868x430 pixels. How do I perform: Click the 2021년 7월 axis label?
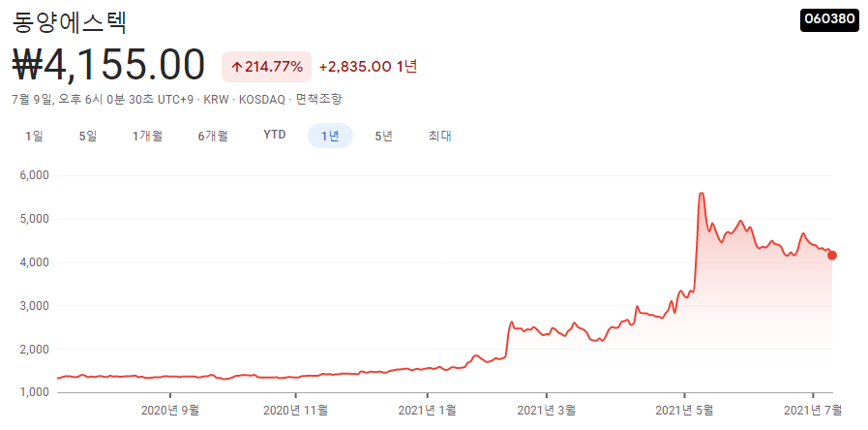coord(813,411)
